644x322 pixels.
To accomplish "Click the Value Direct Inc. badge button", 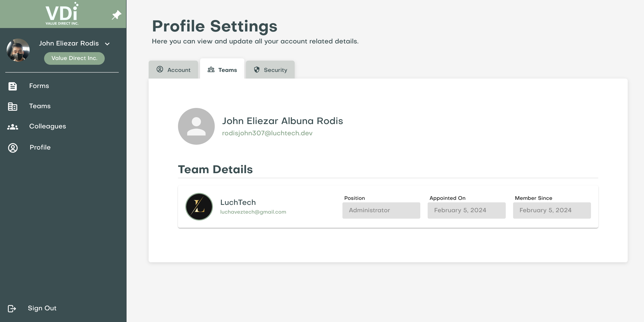I will pos(74,58).
